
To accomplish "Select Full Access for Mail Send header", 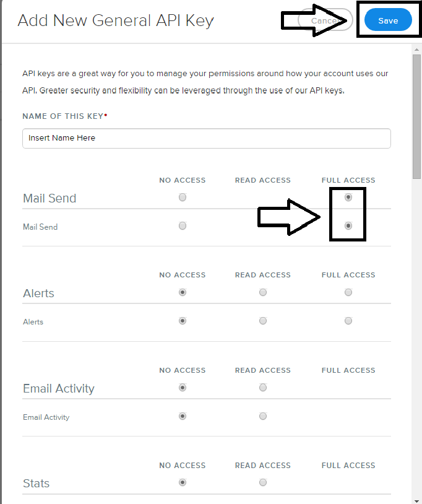I will [348, 198].
